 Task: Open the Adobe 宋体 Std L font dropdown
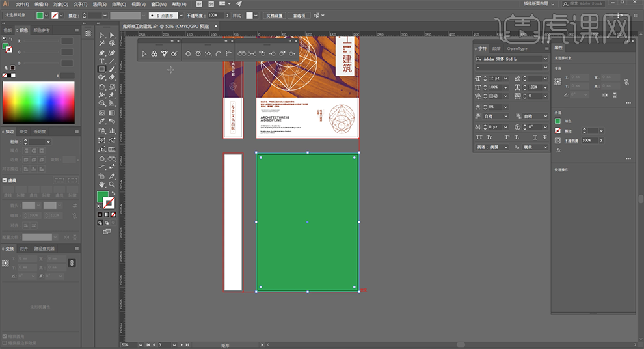point(545,59)
